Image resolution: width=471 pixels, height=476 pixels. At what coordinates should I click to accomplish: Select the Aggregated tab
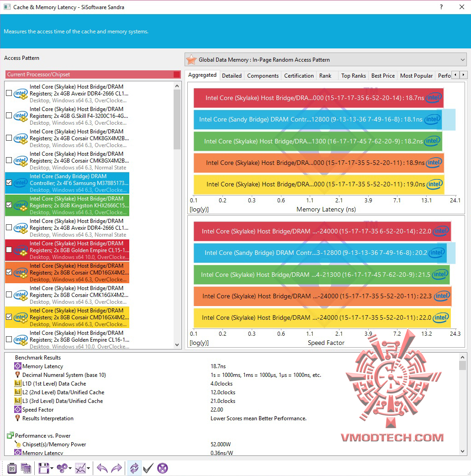click(202, 75)
